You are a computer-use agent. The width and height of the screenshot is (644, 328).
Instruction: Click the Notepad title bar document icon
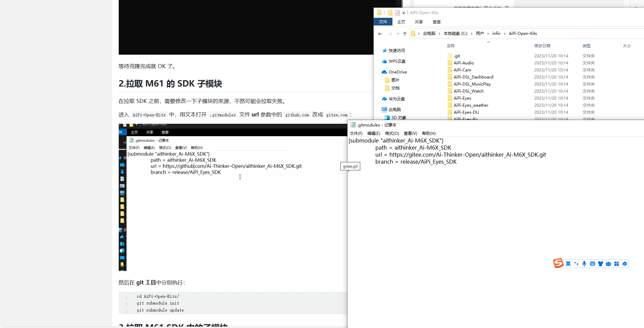point(353,125)
